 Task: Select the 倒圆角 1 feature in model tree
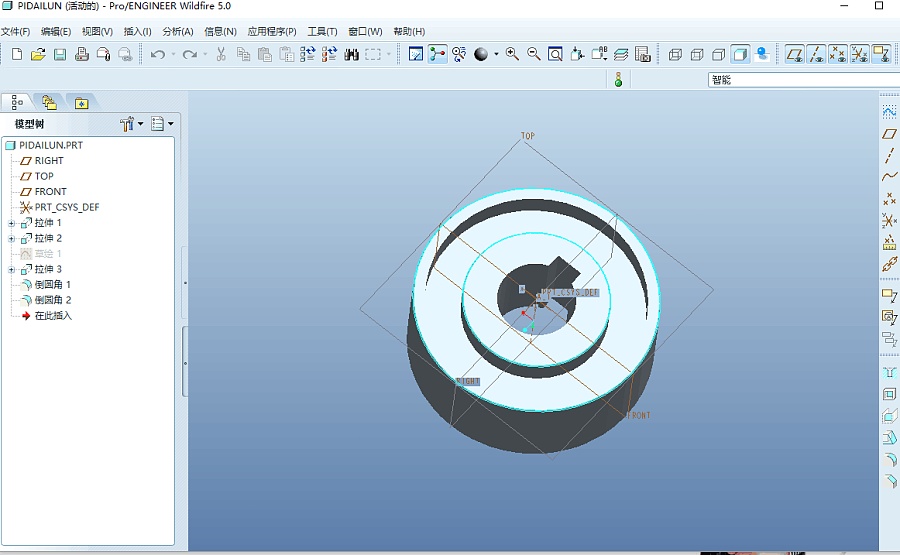(46, 285)
